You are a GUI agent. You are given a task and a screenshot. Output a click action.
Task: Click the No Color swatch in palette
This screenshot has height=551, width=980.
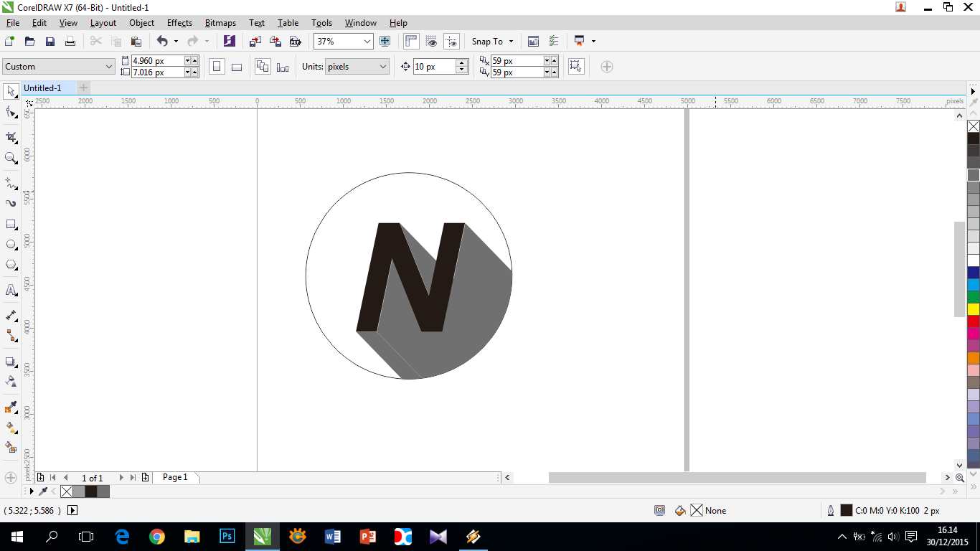pos(974,126)
